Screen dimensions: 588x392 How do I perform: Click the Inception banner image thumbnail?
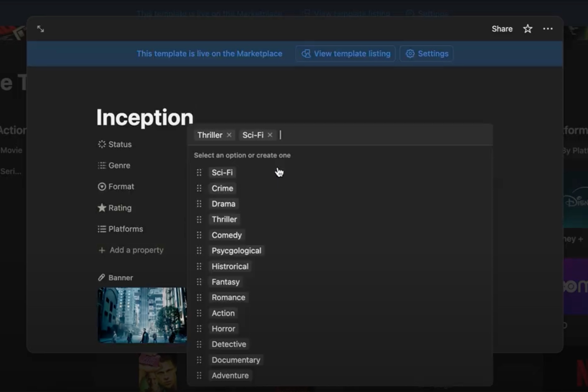142,315
